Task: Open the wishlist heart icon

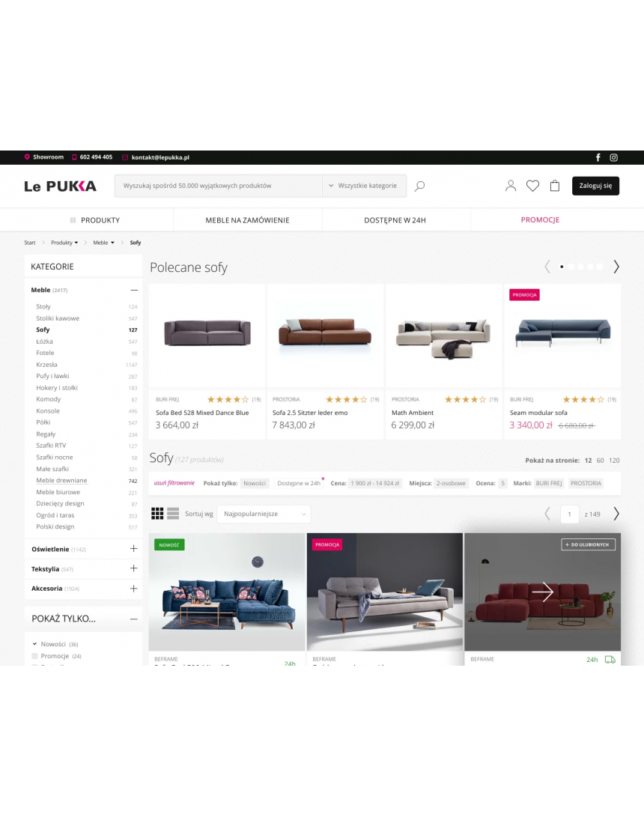Action: pyautogui.click(x=532, y=186)
